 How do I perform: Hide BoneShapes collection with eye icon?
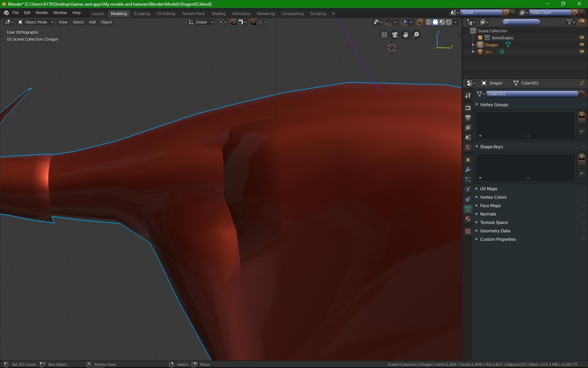click(582, 38)
